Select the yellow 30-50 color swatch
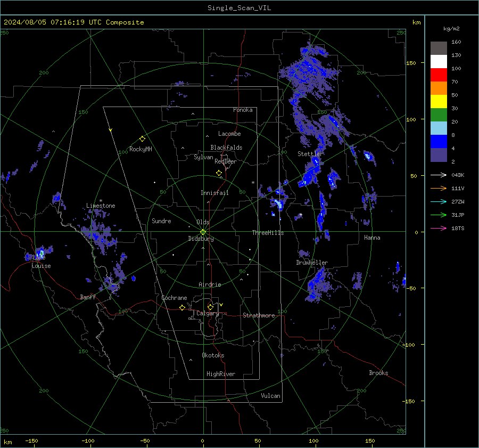The width and height of the screenshot is (479, 448). [x=439, y=102]
